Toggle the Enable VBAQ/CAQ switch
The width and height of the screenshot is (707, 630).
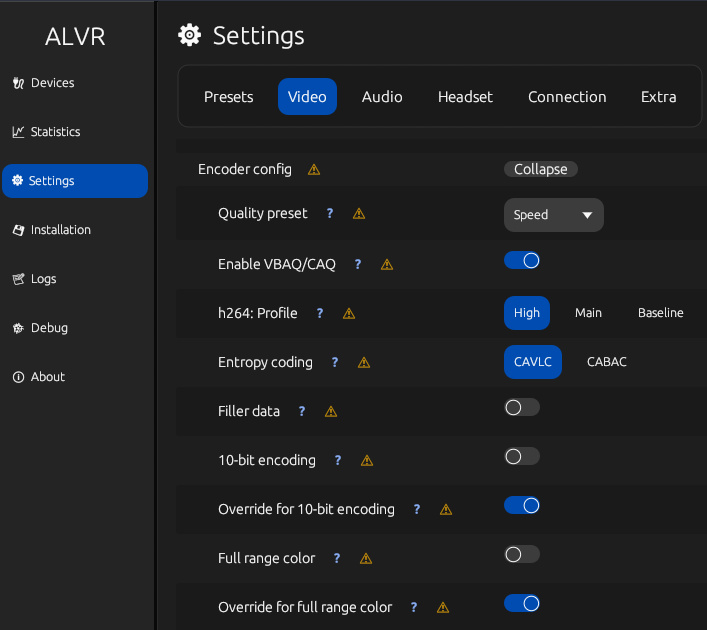(522, 260)
